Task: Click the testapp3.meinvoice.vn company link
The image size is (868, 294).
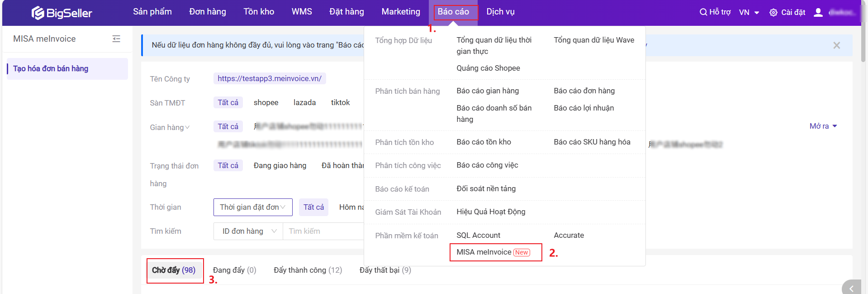Action: (x=269, y=79)
